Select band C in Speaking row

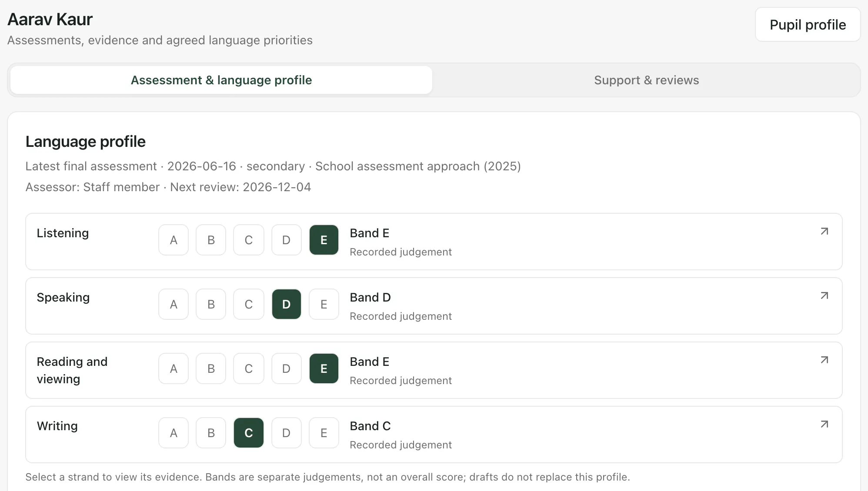pos(249,304)
